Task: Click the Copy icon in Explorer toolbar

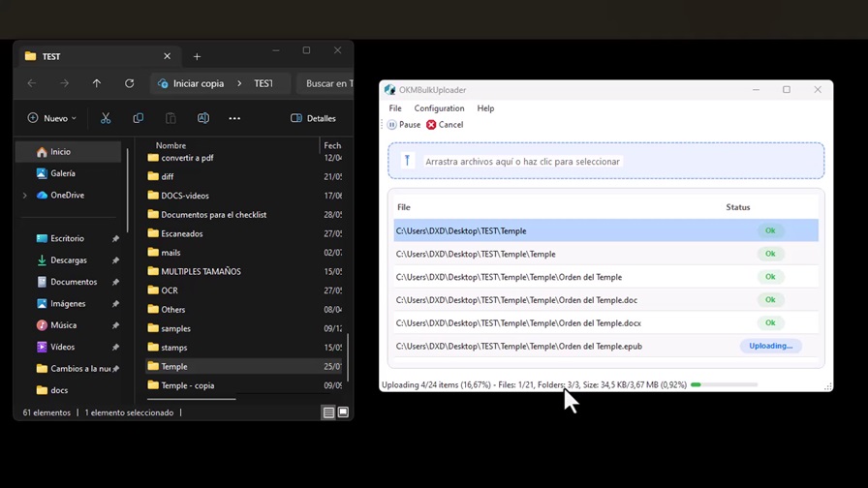Action: 138,118
